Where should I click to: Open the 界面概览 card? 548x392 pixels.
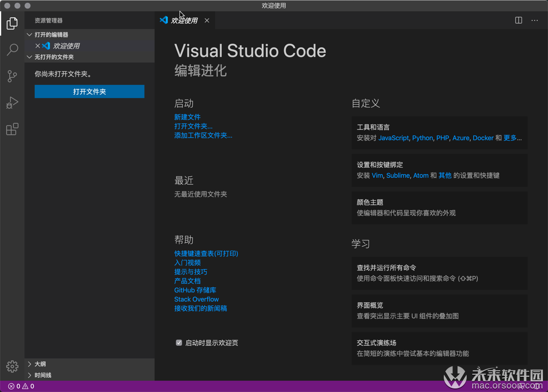[439, 311]
